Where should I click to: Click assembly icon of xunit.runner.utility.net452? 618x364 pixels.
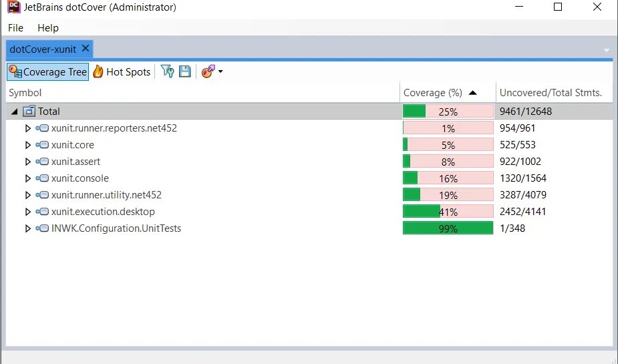(x=42, y=195)
